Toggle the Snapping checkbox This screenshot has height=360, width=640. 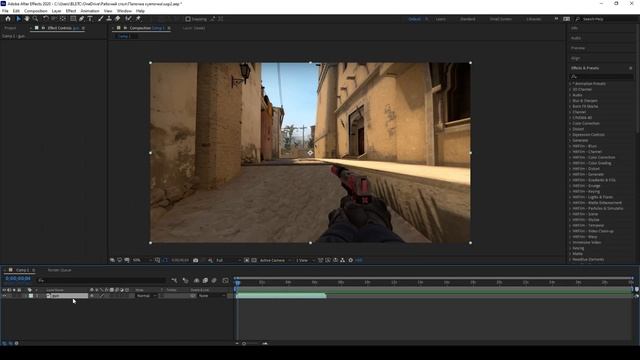tap(188, 19)
